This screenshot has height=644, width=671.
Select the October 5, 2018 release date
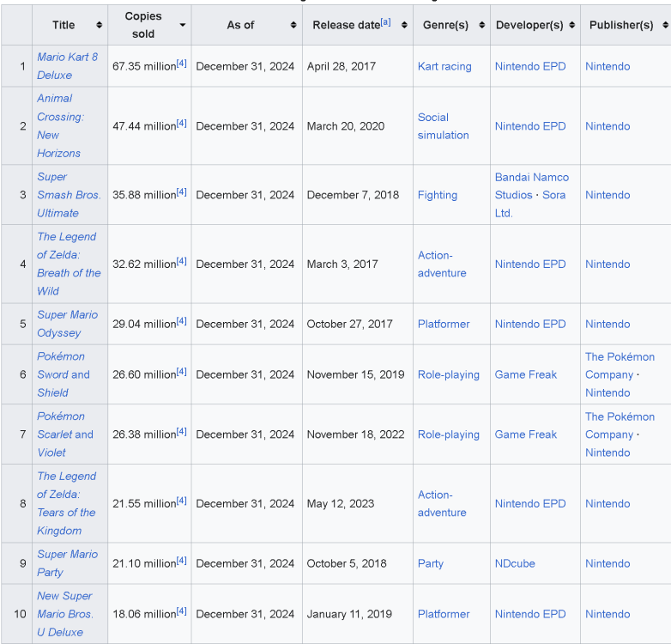347,563
